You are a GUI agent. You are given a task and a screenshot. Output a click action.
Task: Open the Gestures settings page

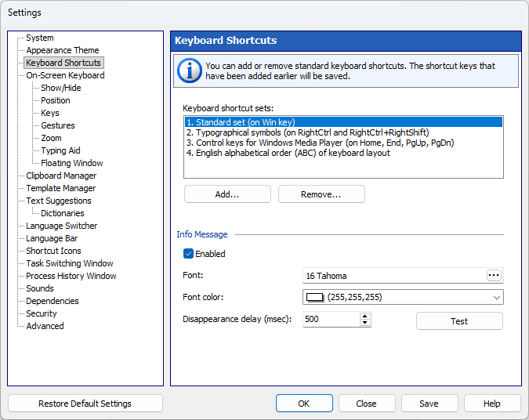58,125
